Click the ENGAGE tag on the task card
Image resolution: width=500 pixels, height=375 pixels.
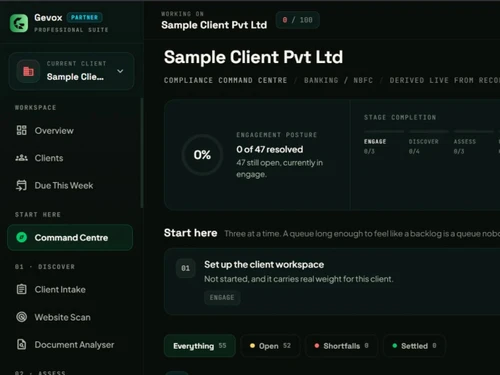tap(222, 297)
